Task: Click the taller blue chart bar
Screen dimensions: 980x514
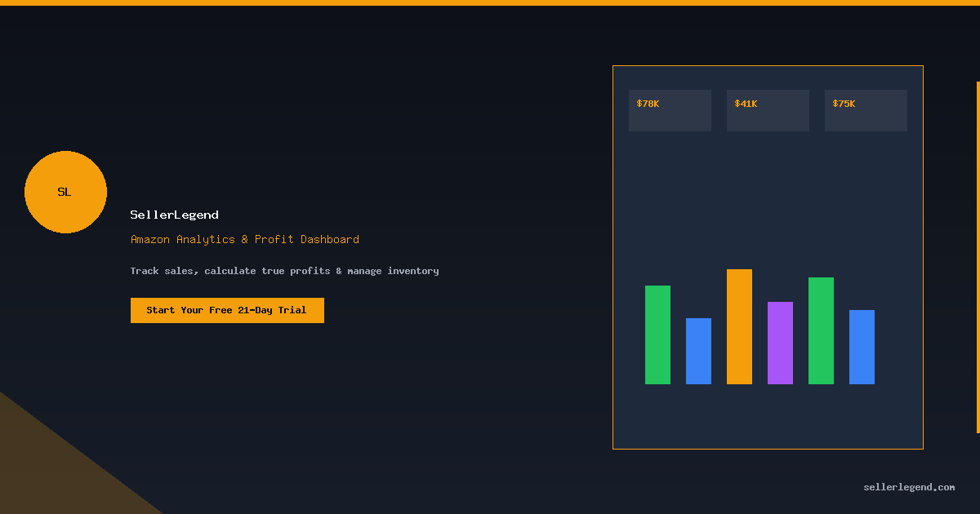Action: [x=862, y=347]
